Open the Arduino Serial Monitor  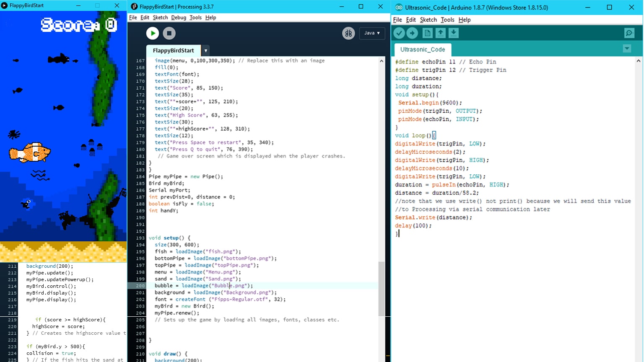click(629, 33)
